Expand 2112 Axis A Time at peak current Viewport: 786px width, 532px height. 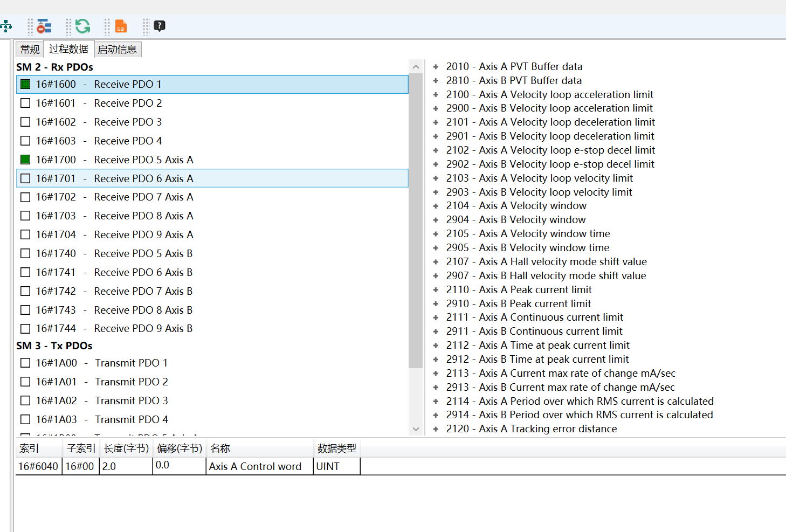pyautogui.click(x=436, y=346)
